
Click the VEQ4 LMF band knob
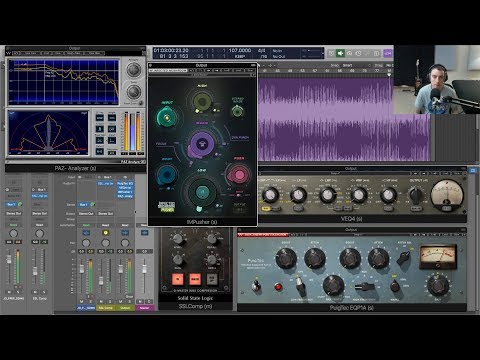pyautogui.click(x=328, y=195)
